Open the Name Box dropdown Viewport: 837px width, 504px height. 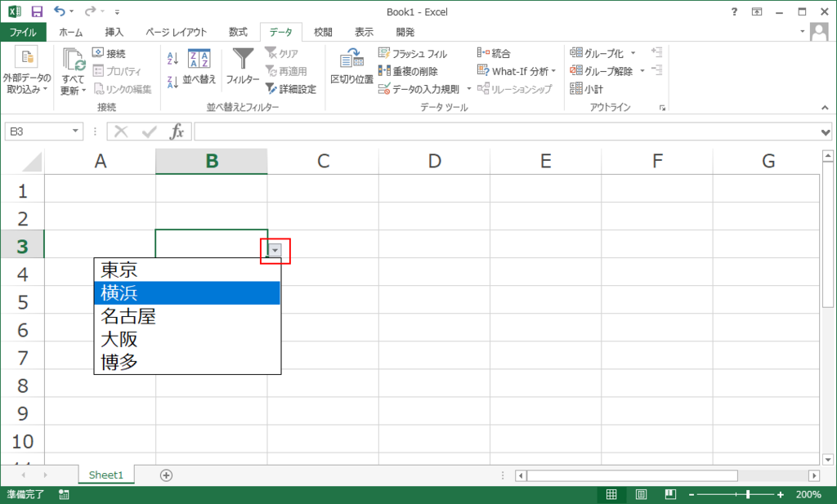click(x=77, y=131)
